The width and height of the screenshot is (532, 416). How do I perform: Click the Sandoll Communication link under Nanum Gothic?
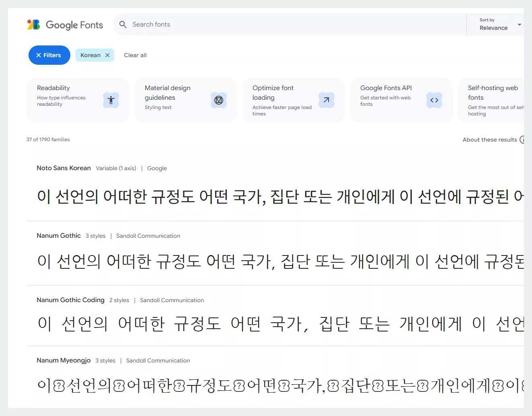(148, 236)
